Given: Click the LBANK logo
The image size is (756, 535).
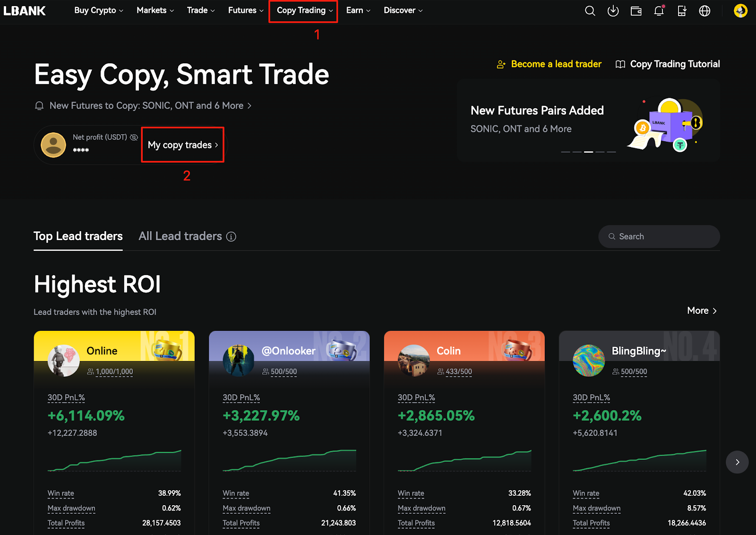Looking at the screenshot, I should click(x=25, y=10).
